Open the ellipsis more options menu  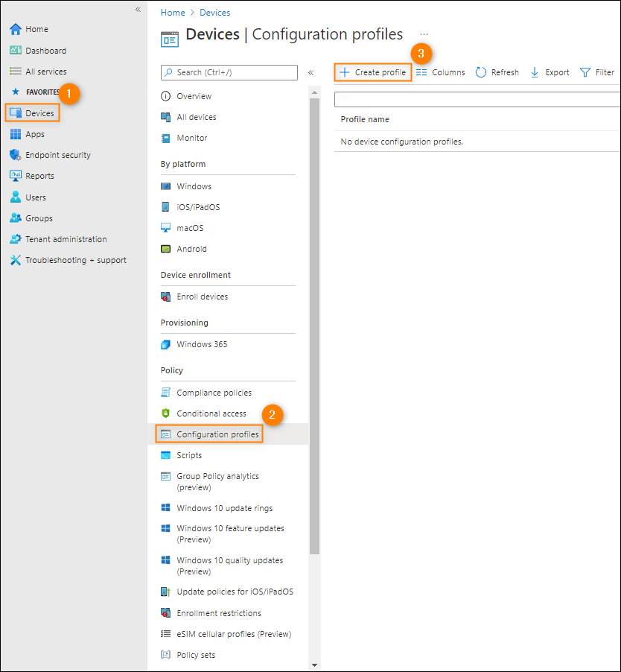click(x=424, y=34)
